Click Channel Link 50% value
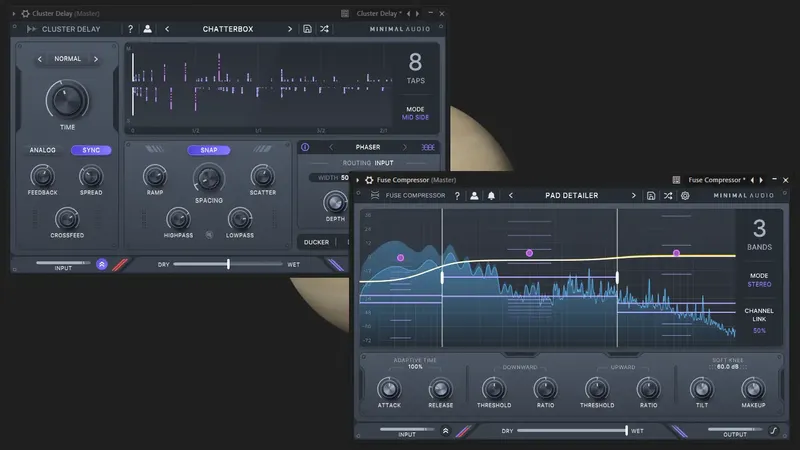800x450 pixels. pos(759,331)
